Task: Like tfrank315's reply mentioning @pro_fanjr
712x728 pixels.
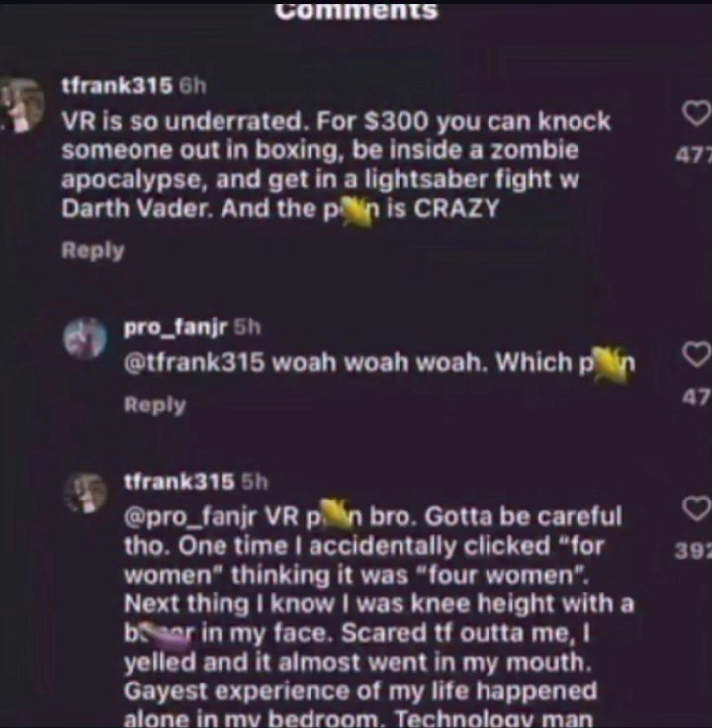Action: click(x=697, y=508)
